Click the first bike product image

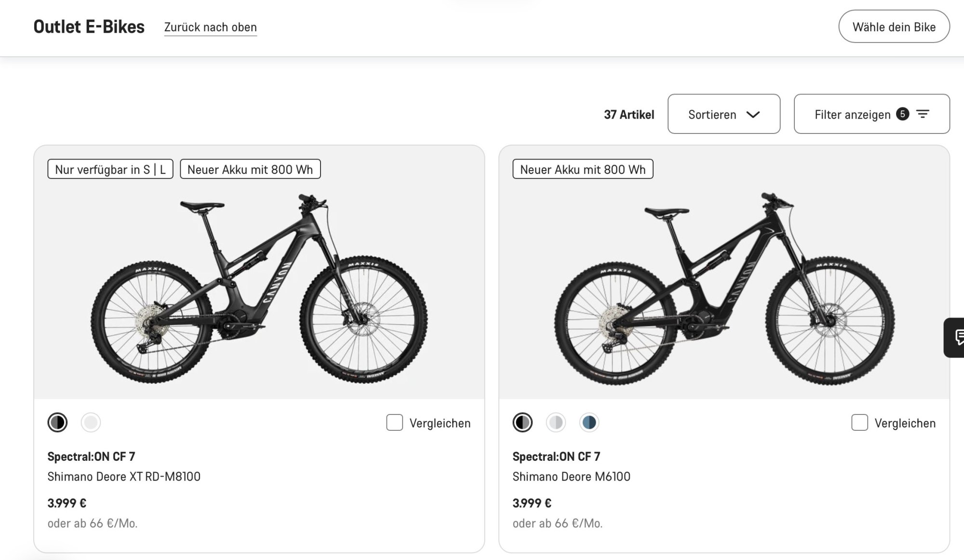point(259,289)
